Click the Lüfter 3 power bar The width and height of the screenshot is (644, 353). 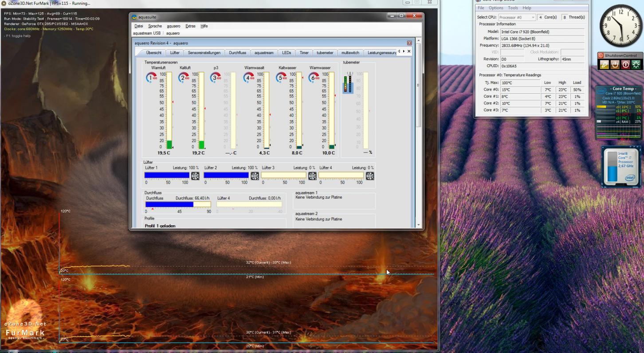pos(283,176)
